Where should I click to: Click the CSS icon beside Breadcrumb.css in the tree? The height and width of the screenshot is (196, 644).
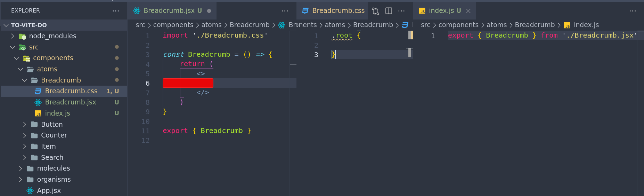[38, 91]
